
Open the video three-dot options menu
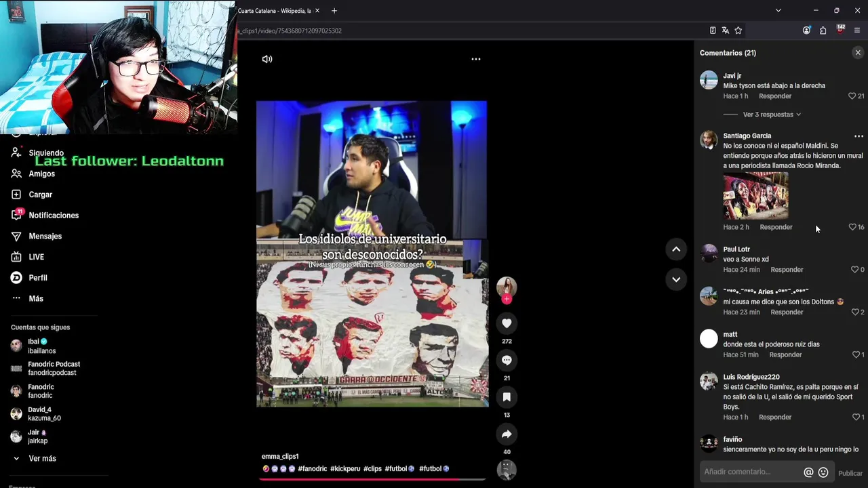point(476,59)
